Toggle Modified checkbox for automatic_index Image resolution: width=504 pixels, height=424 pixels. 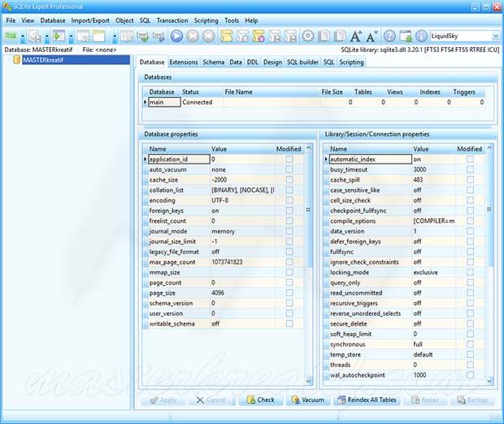[470, 160]
